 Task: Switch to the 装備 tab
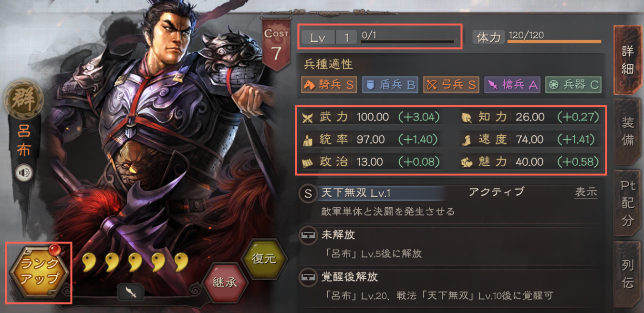(x=627, y=131)
